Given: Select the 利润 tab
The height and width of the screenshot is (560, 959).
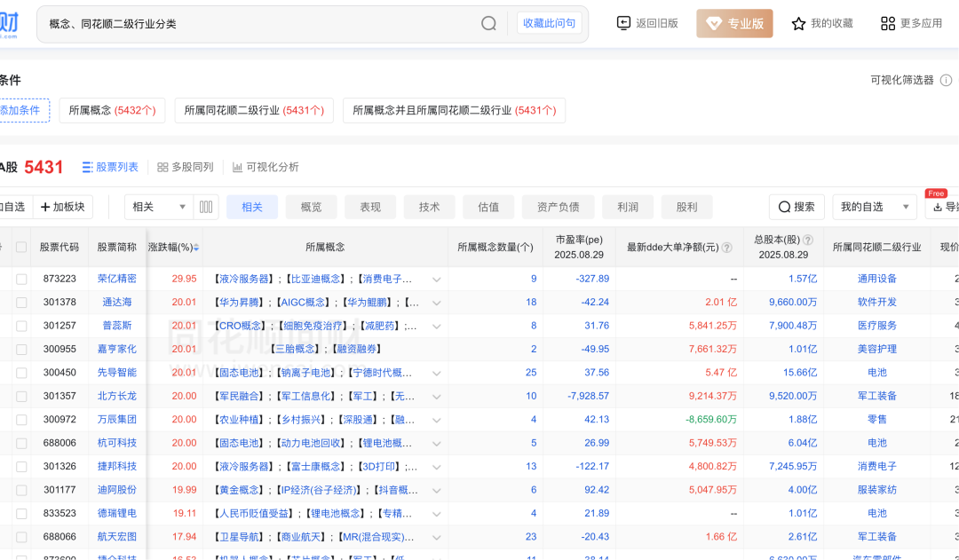Looking at the screenshot, I should [x=628, y=208].
